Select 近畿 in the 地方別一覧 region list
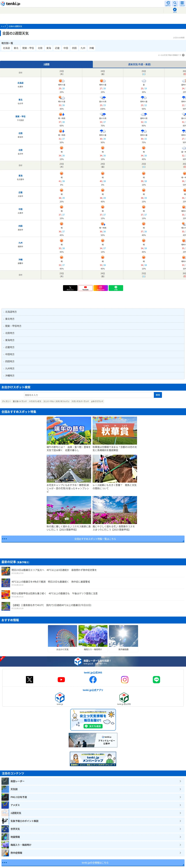 coord(57,48)
